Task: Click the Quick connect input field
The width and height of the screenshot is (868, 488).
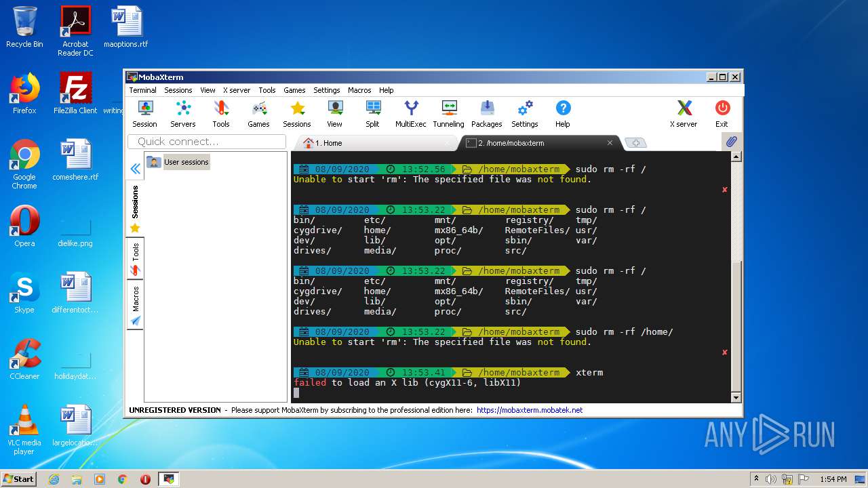Action: click(x=207, y=142)
